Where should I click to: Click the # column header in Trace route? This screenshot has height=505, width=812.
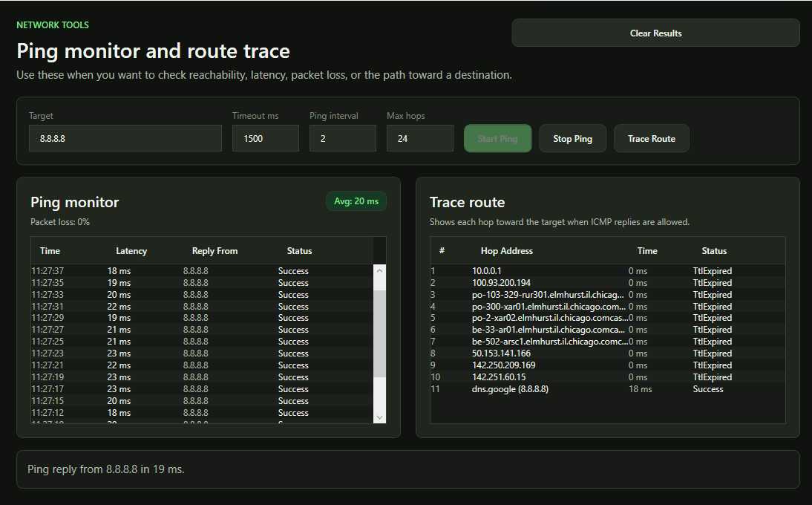442,251
